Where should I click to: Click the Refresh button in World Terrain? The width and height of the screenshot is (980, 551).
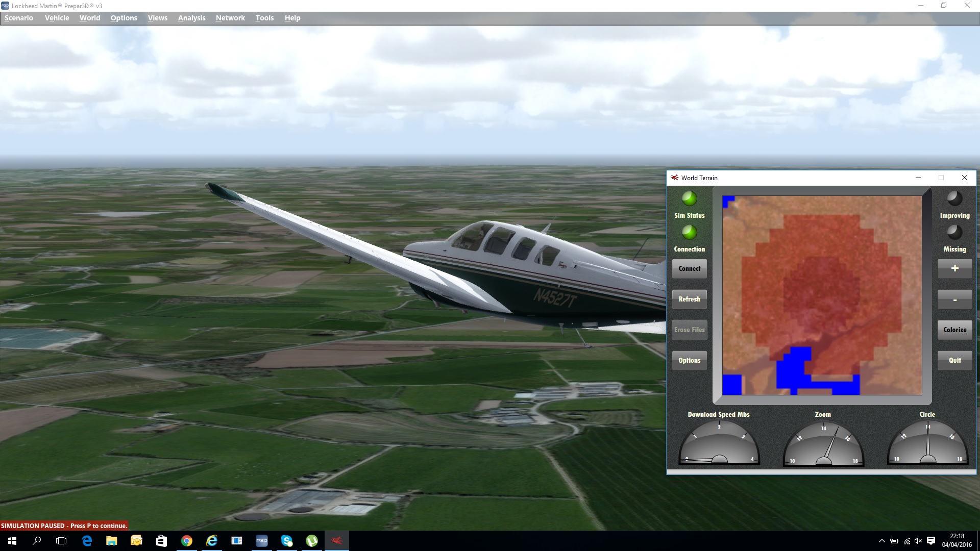690,299
